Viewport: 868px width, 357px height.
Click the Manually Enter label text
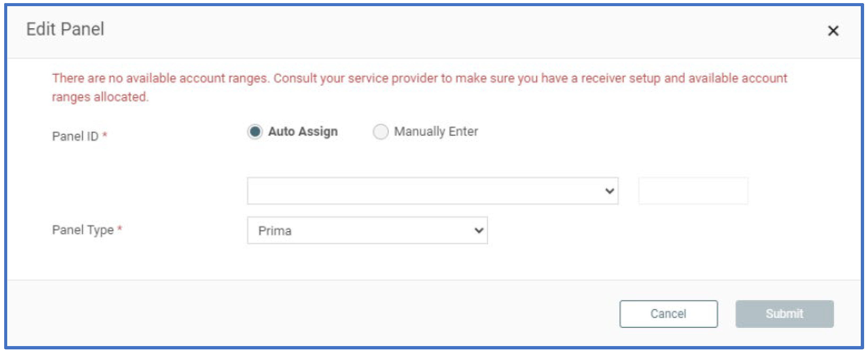(x=436, y=131)
